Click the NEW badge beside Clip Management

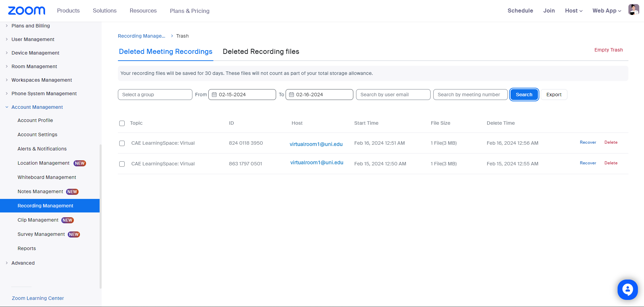(x=67, y=220)
